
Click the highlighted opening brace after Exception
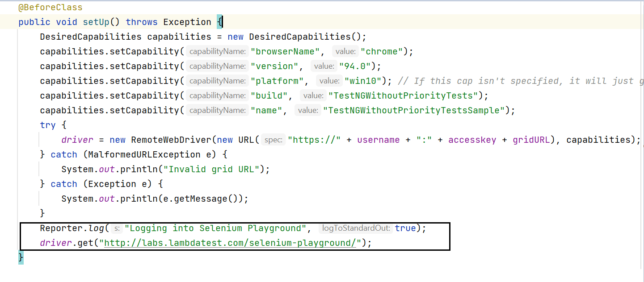[x=219, y=22]
